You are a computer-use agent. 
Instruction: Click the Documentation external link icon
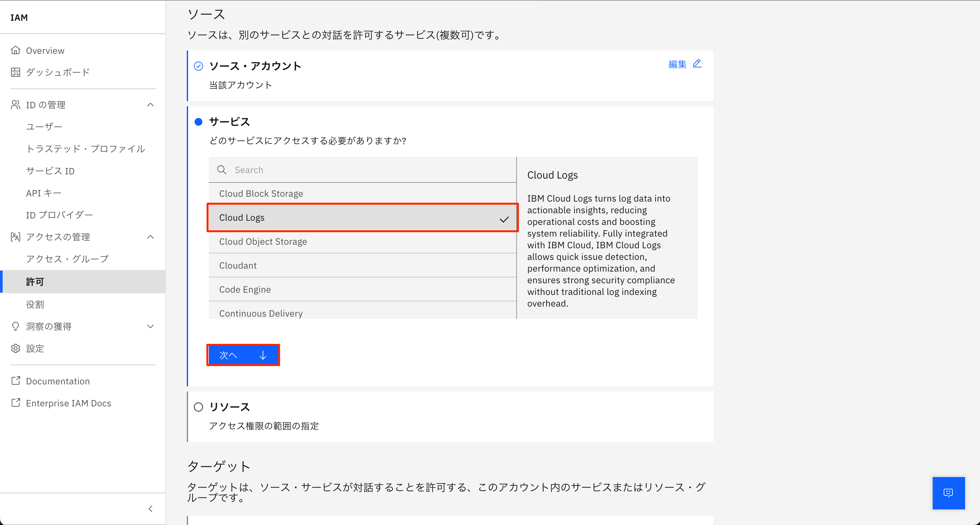[x=15, y=381]
